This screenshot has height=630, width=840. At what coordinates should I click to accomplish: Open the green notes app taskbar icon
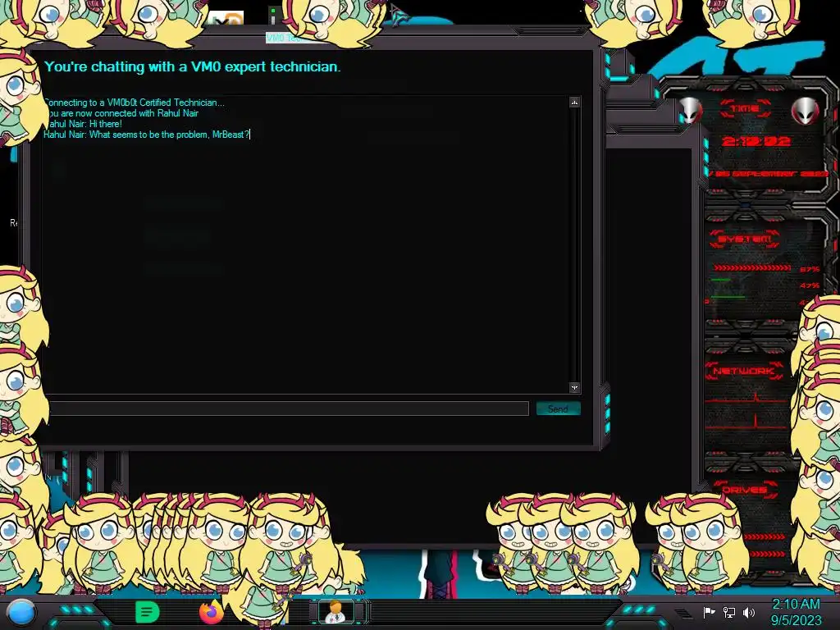pos(148,612)
